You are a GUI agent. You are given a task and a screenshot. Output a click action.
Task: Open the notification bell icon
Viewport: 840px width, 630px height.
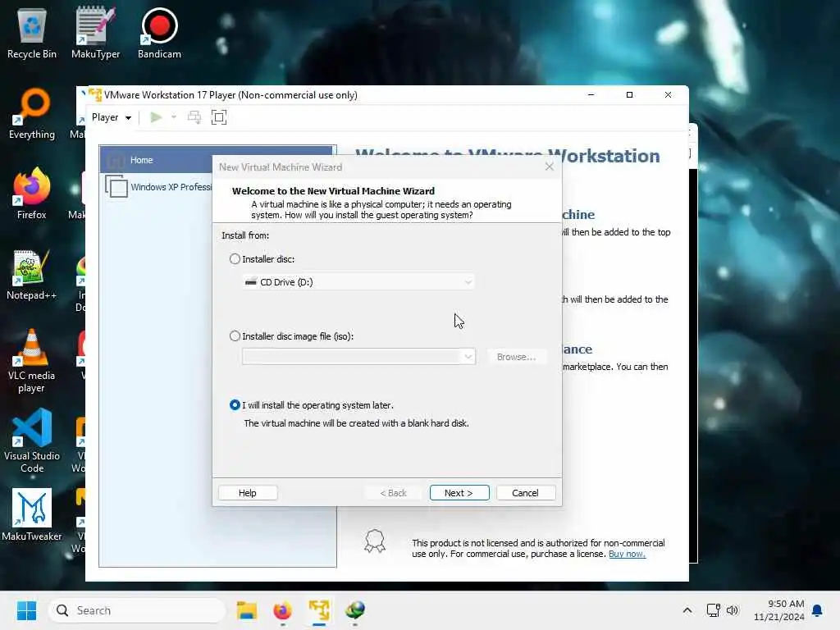tap(817, 610)
